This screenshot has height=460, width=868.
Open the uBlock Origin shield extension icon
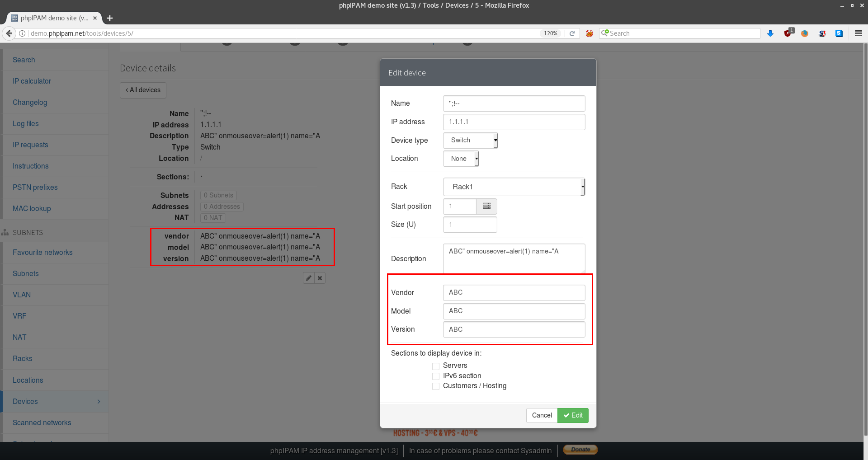coord(788,33)
